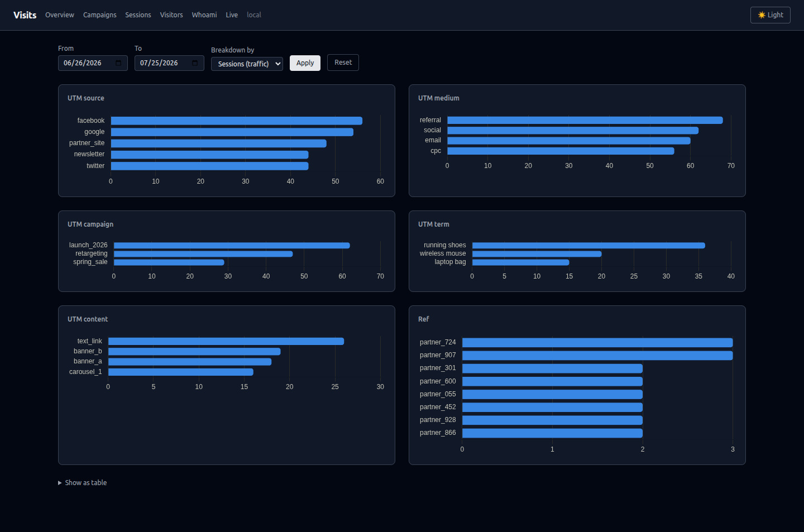Click the carousel_1 content bar

[x=181, y=372]
